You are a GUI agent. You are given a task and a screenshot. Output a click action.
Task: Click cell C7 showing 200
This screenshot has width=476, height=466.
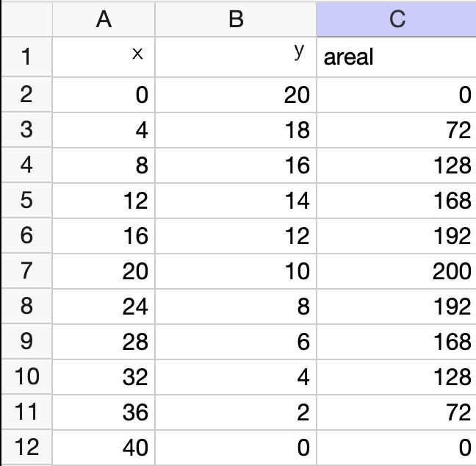tap(397, 270)
